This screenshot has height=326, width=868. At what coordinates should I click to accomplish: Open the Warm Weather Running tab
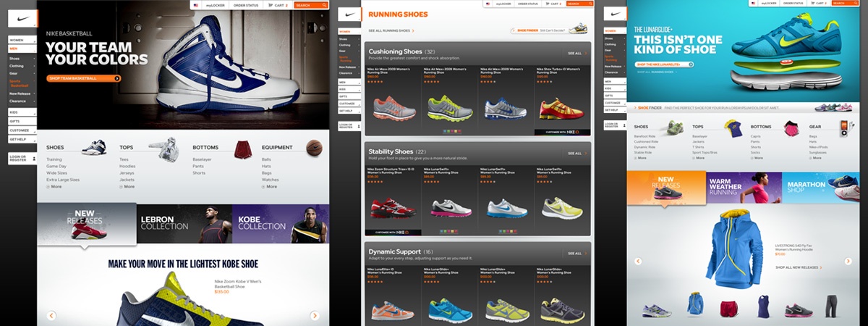tap(744, 187)
